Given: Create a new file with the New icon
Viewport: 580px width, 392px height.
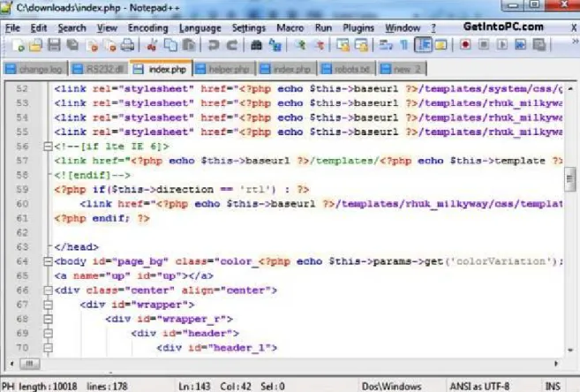Looking at the screenshot, I should coord(18,45).
